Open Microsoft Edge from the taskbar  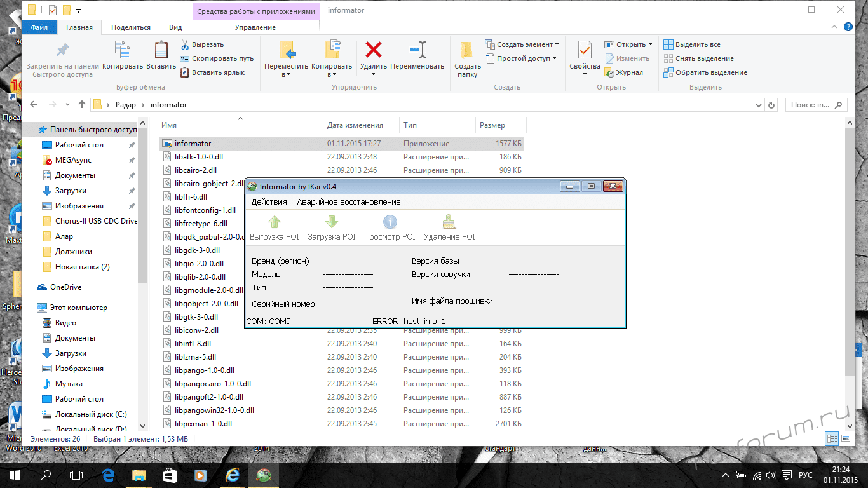107,475
